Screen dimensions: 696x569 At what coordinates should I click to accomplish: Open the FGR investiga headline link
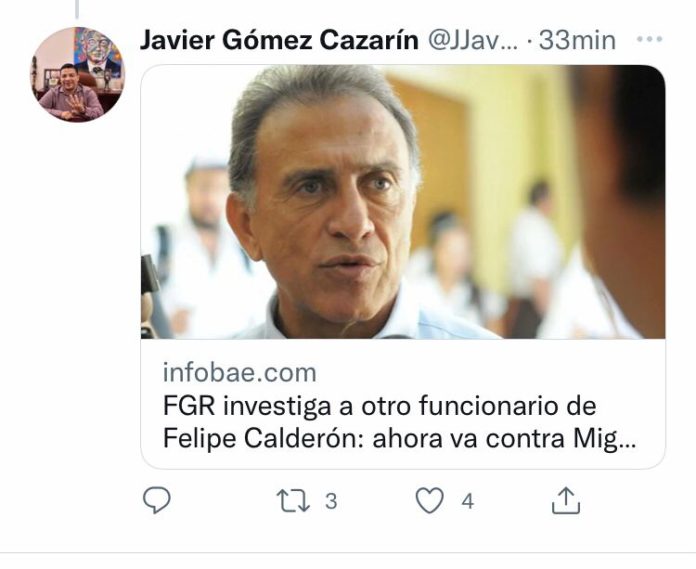click(399, 422)
